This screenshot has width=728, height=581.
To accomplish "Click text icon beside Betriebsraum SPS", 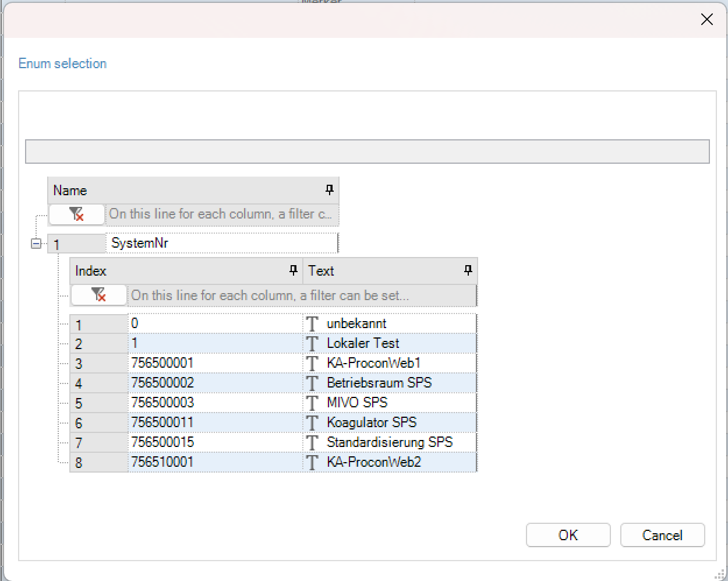I will coord(313,383).
